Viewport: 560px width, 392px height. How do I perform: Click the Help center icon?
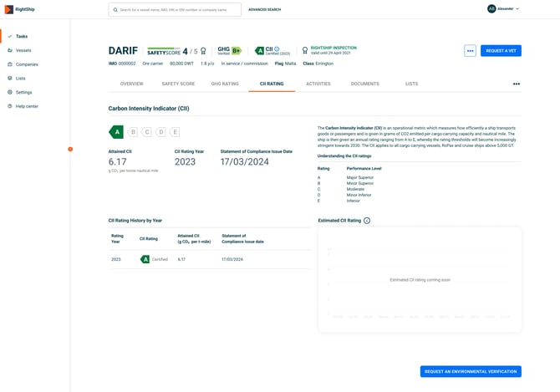pyautogui.click(x=10, y=106)
